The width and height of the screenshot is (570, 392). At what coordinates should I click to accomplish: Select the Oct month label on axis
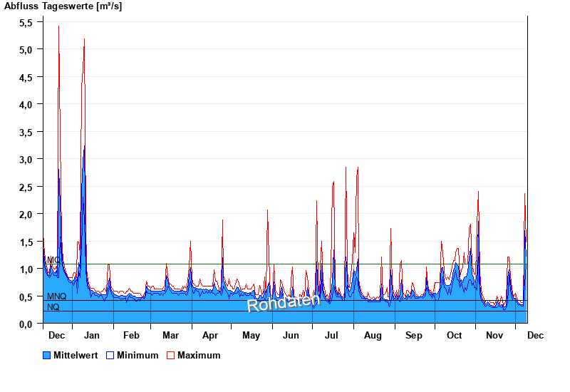tap(454, 335)
